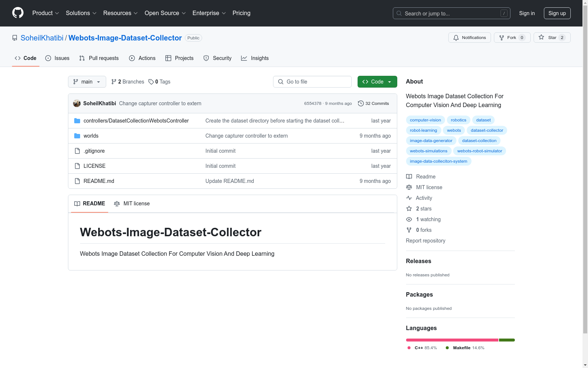This screenshot has width=588, height=368.
Task: Expand the Solutions menu
Action: (x=81, y=13)
